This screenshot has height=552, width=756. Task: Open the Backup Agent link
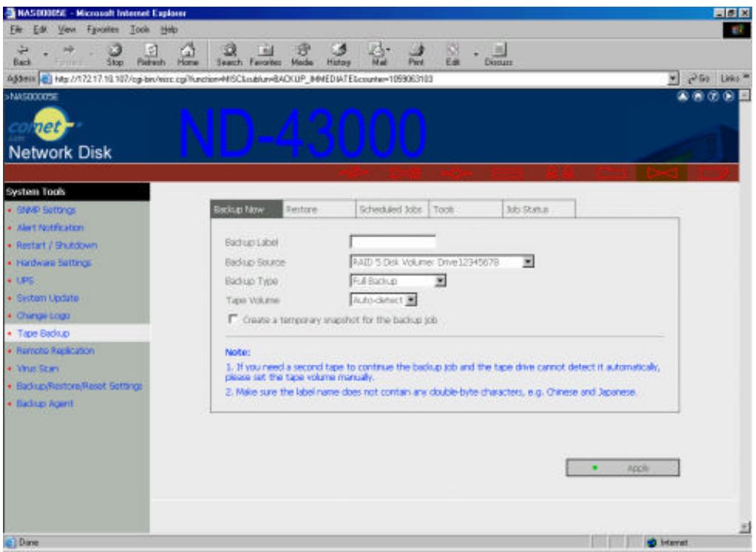click(45, 403)
